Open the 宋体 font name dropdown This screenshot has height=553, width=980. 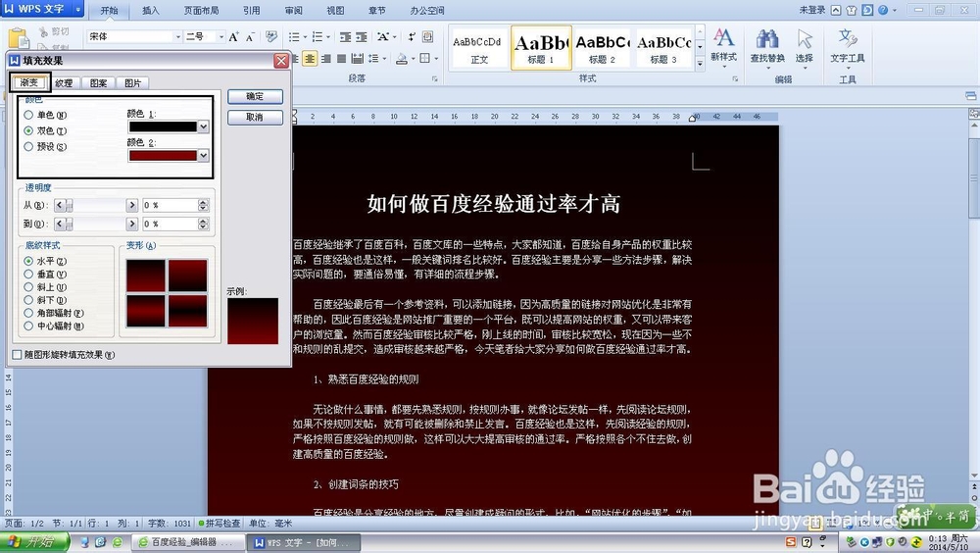pyautogui.click(x=177, y=37)
